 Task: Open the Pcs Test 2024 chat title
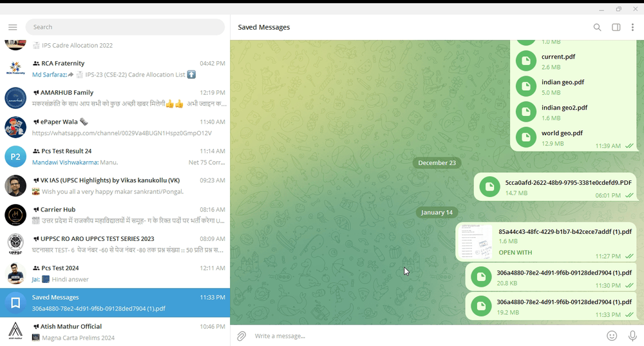pos(60,268)
